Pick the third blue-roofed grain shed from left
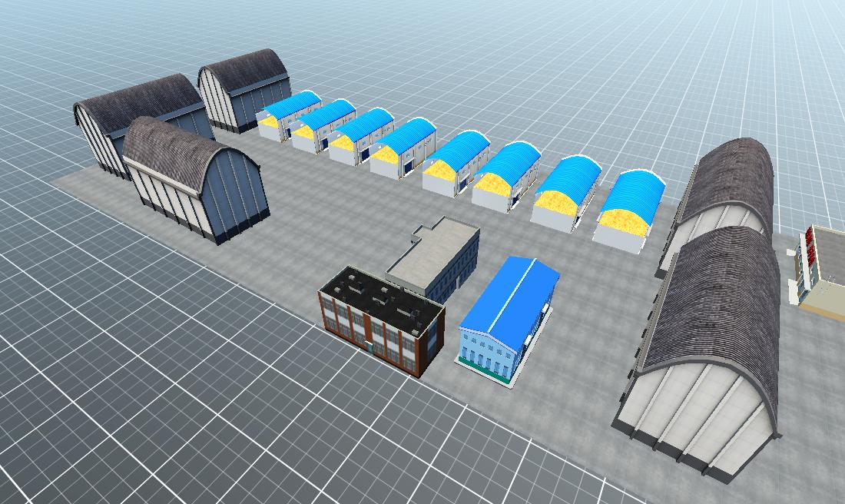 point(360,135)
